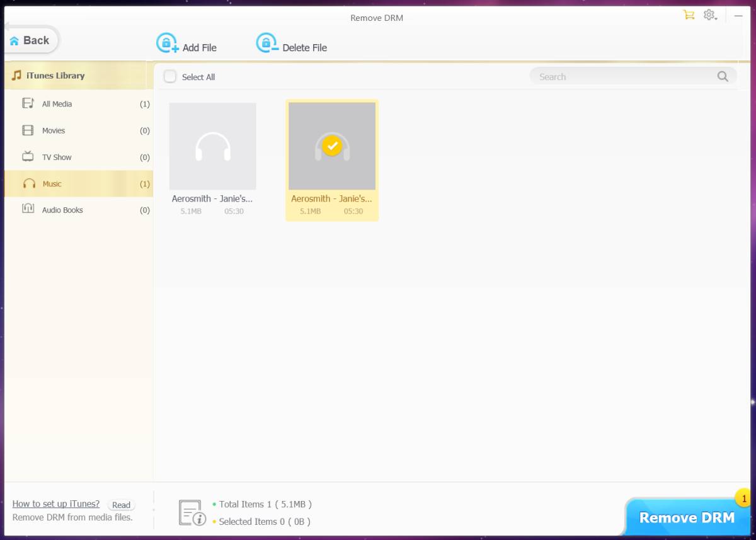Viewport: 756px width, 540px height.
Task: Click the Music headphones sidebar icon
Action: [29, 183]
